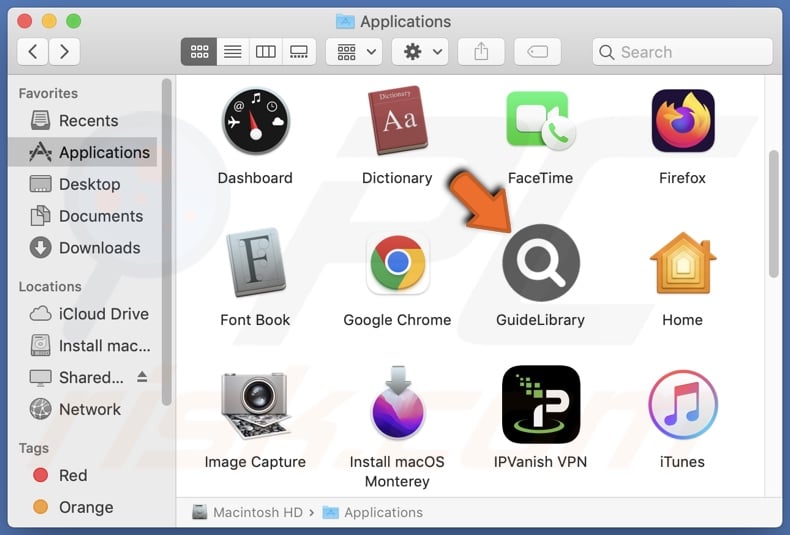Go back with the left chevron button

click(33, 51)
